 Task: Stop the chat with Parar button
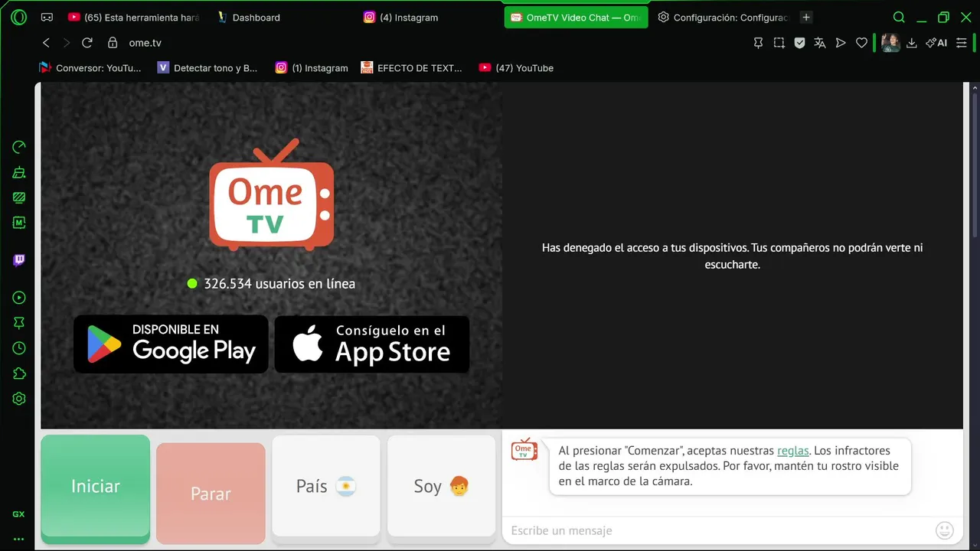coord(211,493)
